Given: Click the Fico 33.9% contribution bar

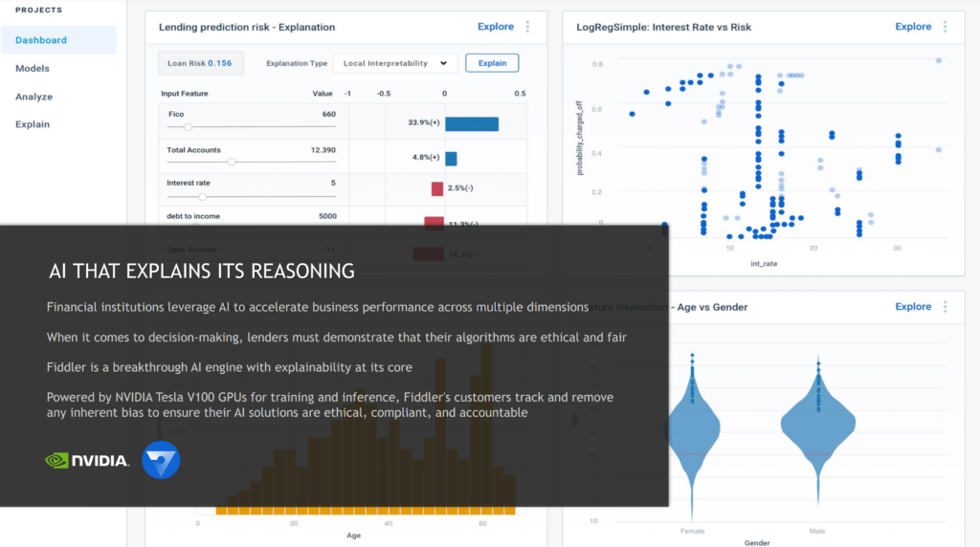Looking at the screenshot, I should pos(472,123).
